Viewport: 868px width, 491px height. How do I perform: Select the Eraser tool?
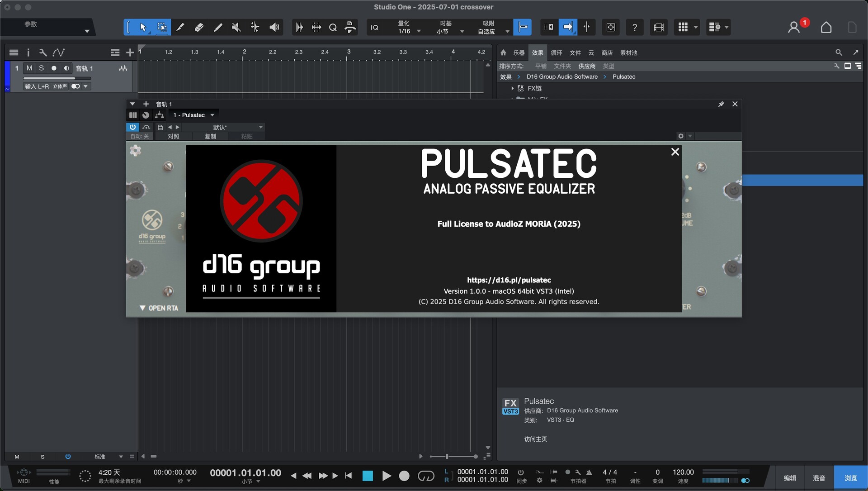(x=199, y=27)
